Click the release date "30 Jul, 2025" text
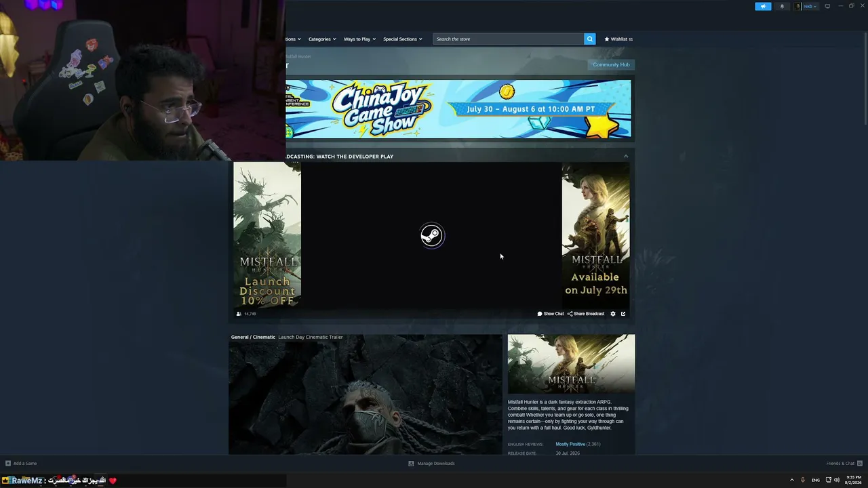The width and height of the screenshot is (868, 488). tap(568, 453)
